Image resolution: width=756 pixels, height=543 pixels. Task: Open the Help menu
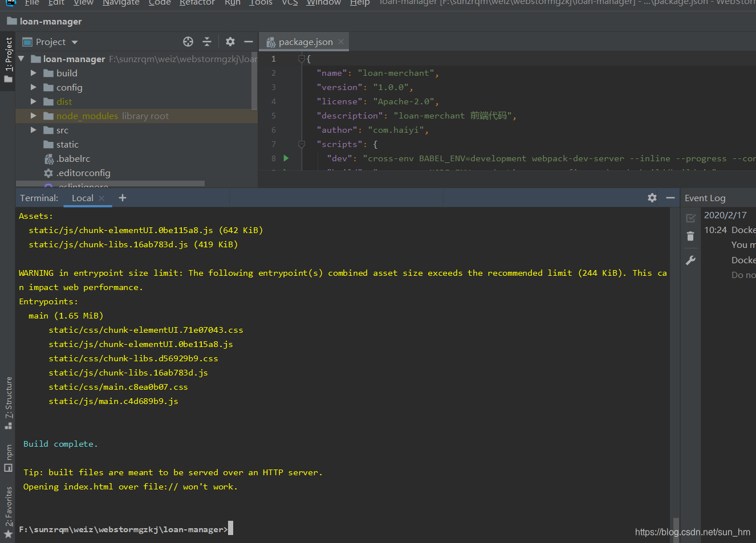click(x=360, y=3)
